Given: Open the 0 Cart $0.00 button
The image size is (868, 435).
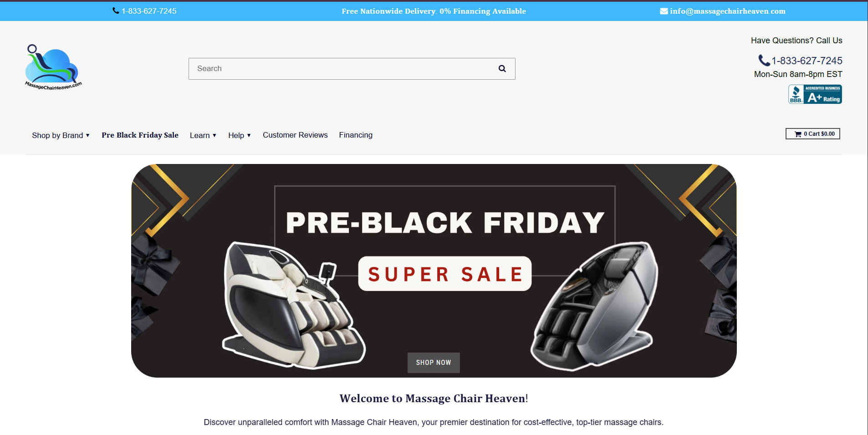Looking at the screenshot, I should click(x=813, y=134).
